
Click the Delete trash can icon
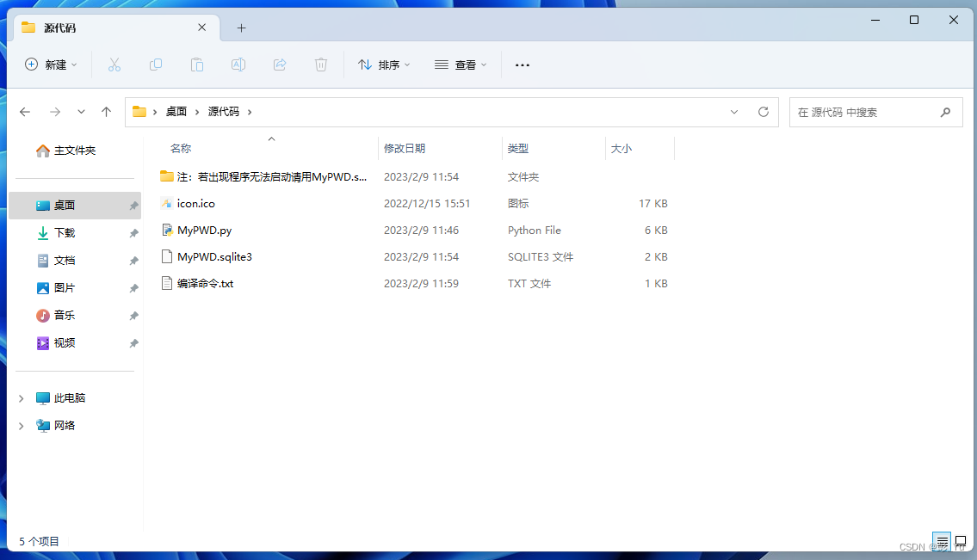click(x=321, y=65)
